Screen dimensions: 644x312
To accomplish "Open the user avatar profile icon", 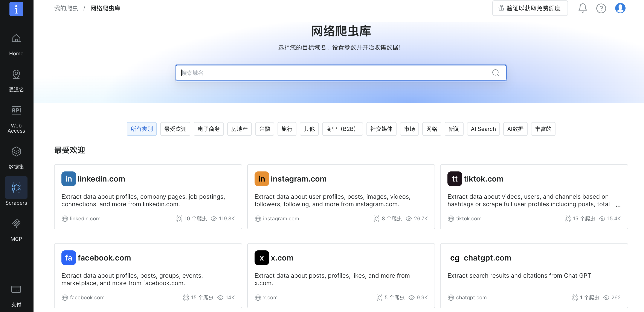I will (x=620, y=8).
